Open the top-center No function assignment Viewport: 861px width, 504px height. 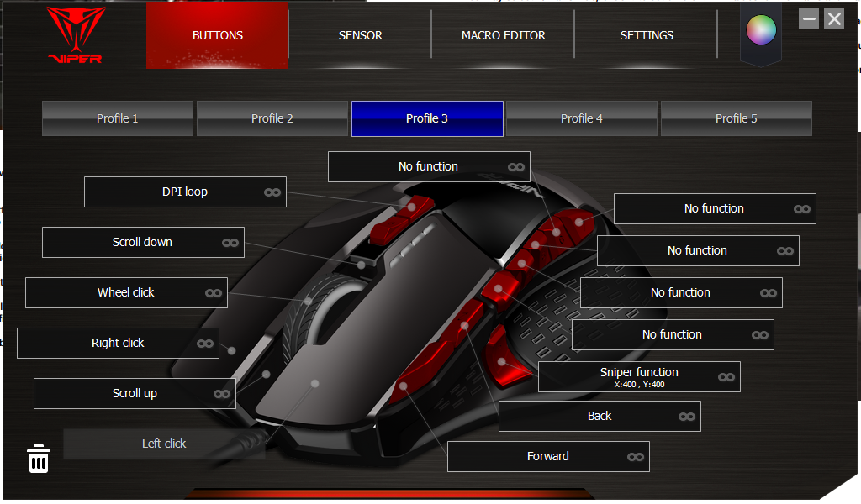coord(428,166)
